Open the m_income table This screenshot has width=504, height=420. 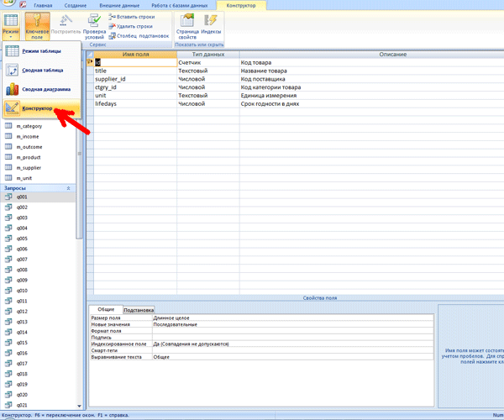(28, 137)
